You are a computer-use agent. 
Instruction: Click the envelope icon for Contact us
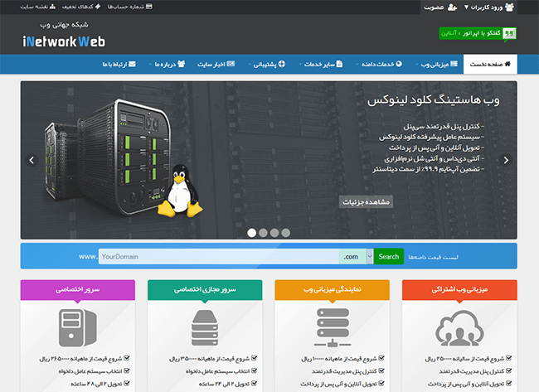[x=132, y=64]
